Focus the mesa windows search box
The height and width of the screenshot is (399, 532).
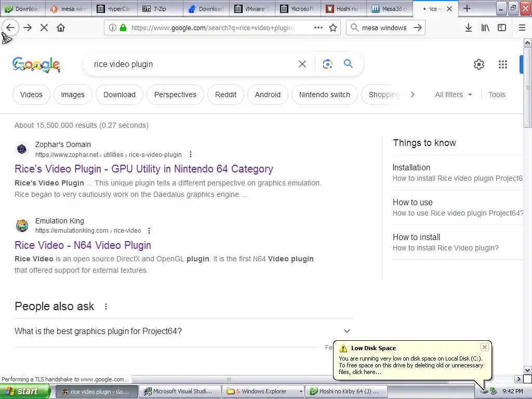(384, 28)
